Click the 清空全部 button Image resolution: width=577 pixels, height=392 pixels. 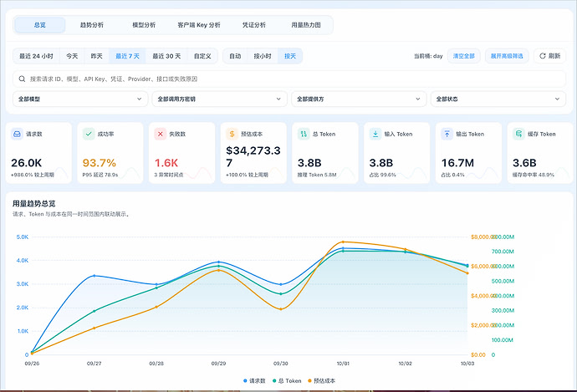pos(463,56)
